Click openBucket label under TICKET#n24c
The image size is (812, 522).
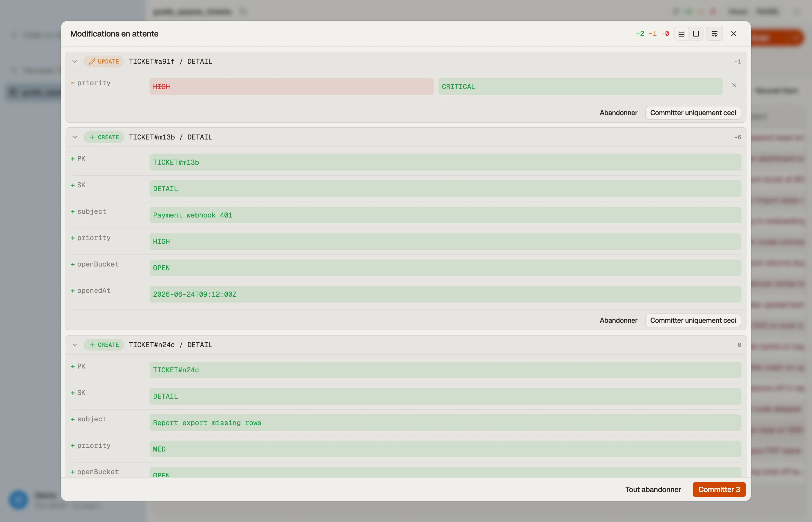tap(98, 472)
